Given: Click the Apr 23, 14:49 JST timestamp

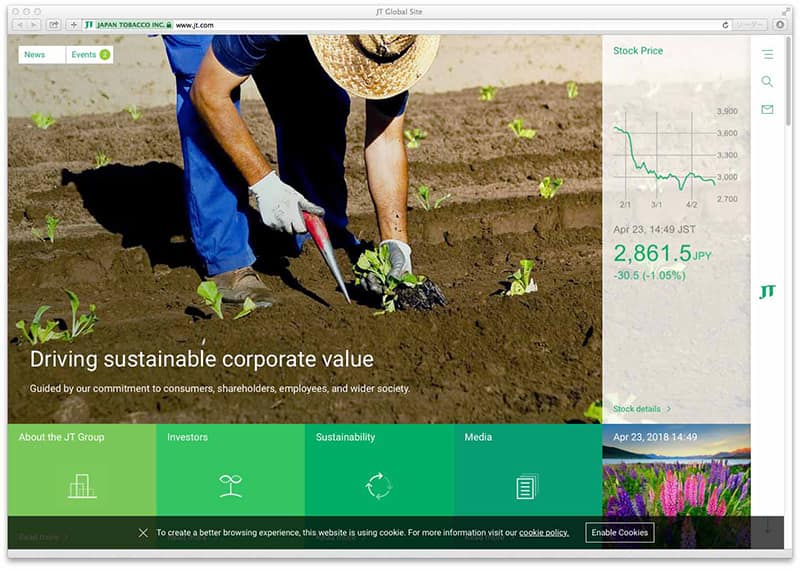Looking at the screenshot, I should (x=654, y=229).
